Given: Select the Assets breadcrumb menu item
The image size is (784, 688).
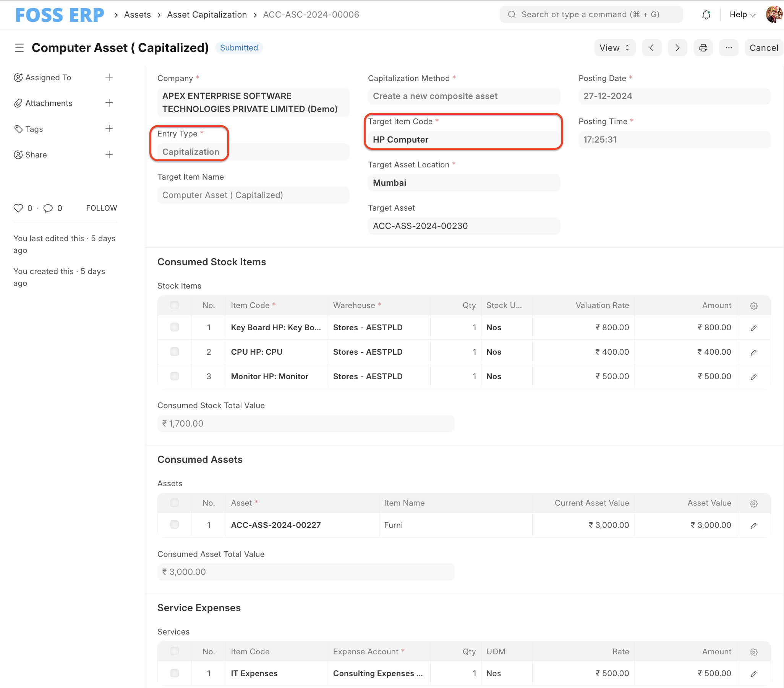Looking at the screenshot, I should click(x=136, y=15).
